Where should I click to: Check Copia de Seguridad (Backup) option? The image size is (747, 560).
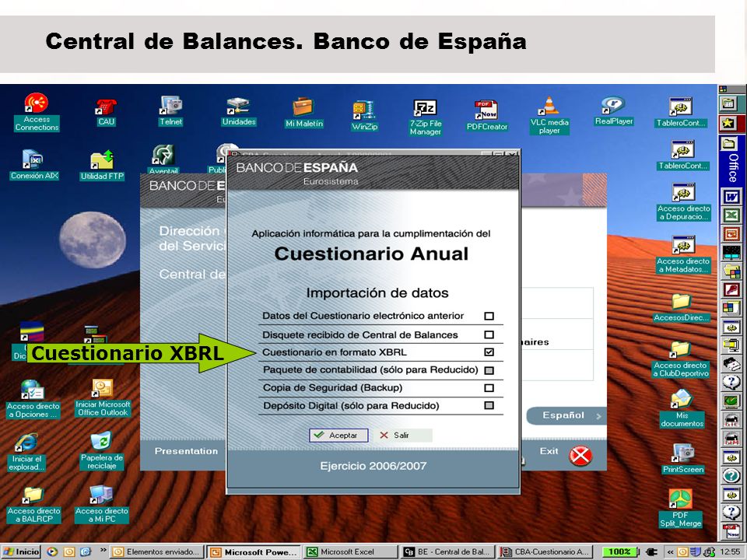pyautogui.click(x=489, y=387)
